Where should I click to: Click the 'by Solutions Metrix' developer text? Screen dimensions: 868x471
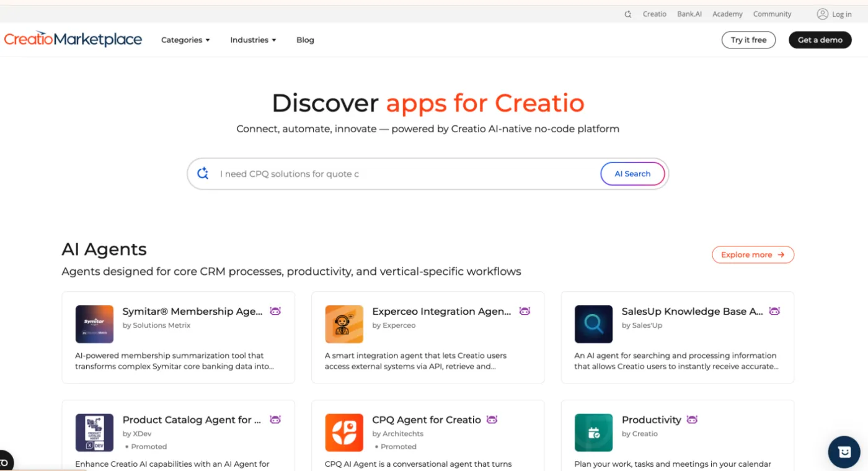[156, 325]
